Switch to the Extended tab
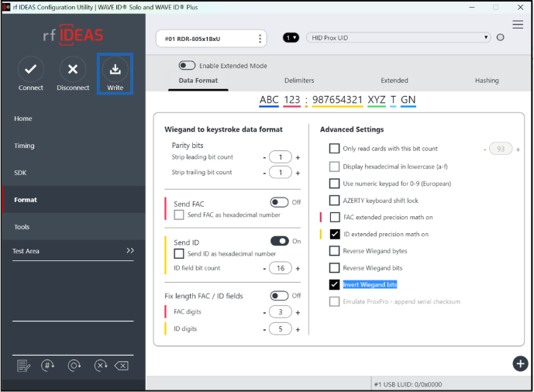 click(x=394, y=81)
